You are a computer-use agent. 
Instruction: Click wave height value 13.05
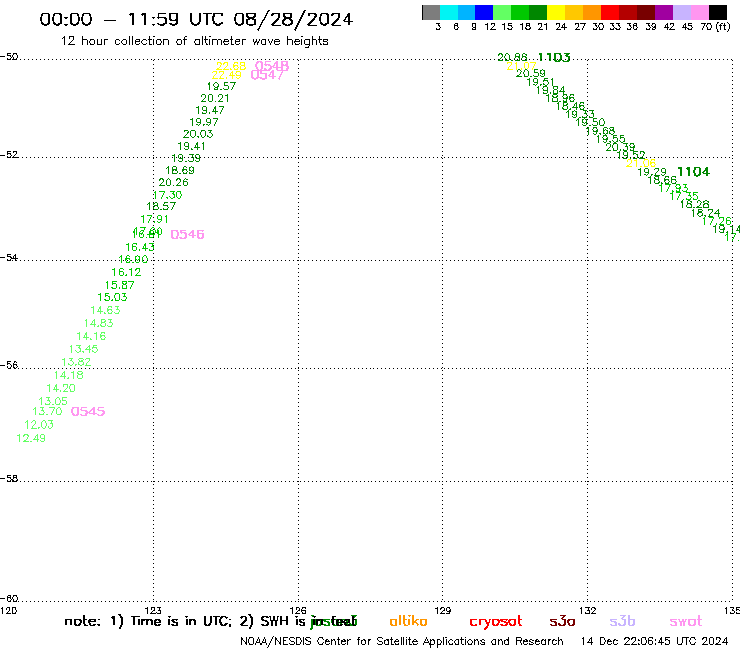click(x=53, y=401)
